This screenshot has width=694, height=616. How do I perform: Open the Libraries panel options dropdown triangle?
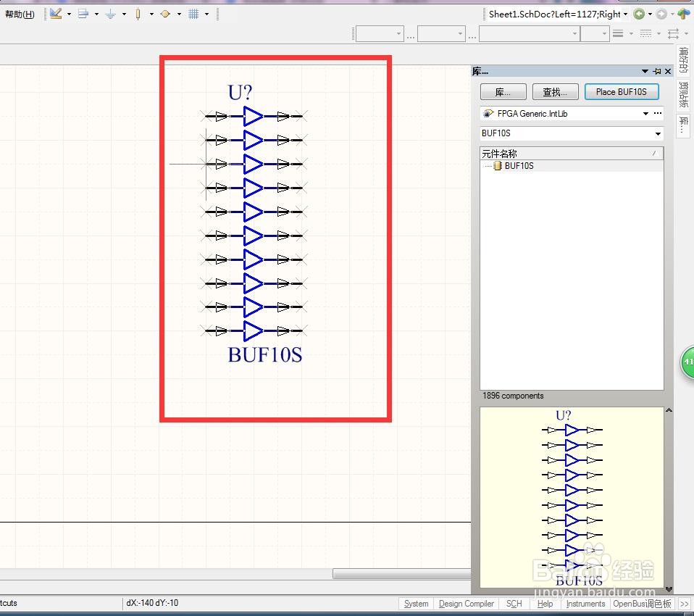point(645,71)
